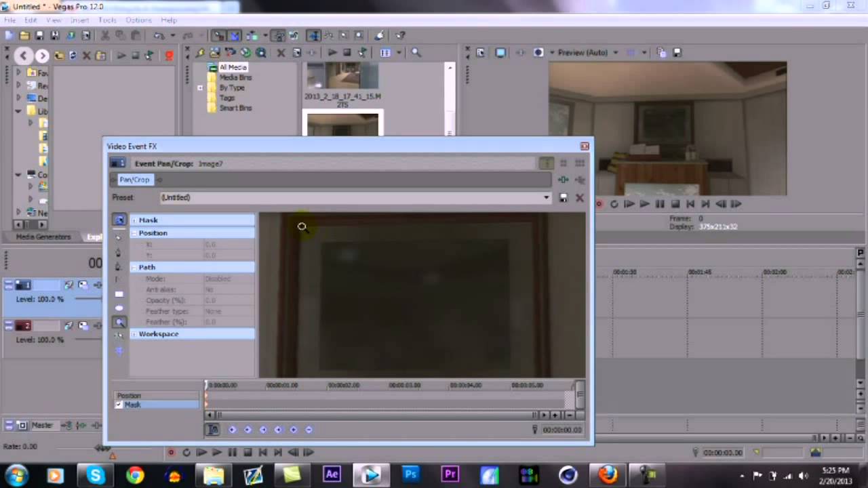Click the red record-style icon in Explorer toolbar
Screen dimensions: 868x488
pyautogui.click(x=170, y=56)
